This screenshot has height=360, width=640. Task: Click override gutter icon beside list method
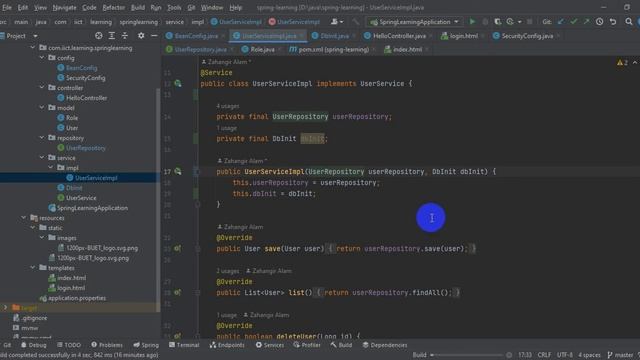(x=178, y=292)
